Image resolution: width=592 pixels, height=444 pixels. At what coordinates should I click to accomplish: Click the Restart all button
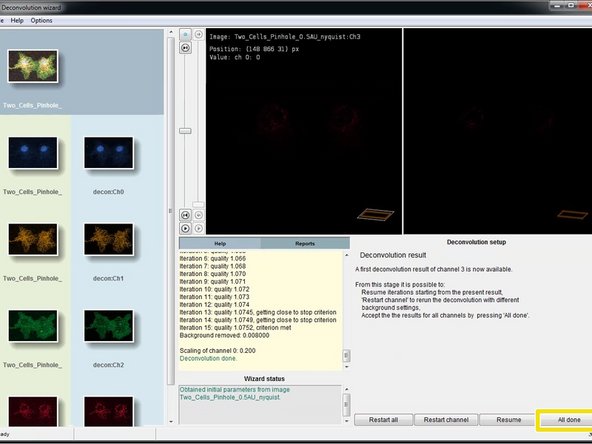(x=383, y=420)
